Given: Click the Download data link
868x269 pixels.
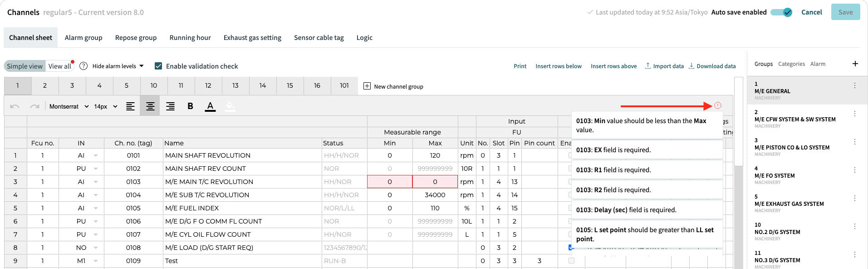Looking at the screenshot, I should tap(712, 66).
